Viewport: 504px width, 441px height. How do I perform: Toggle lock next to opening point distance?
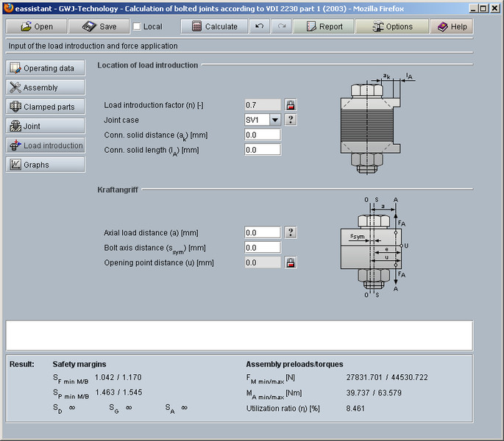pyautogui.click(x=291, y=262)
